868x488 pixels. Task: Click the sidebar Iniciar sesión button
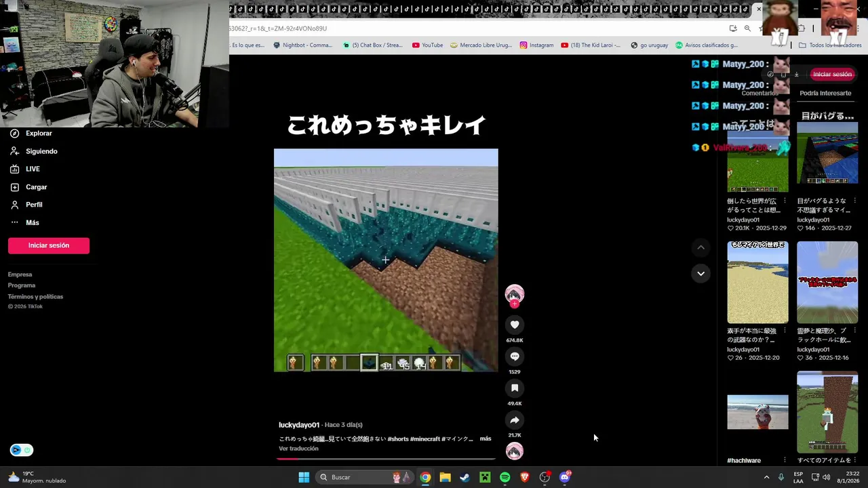point(49,245)
